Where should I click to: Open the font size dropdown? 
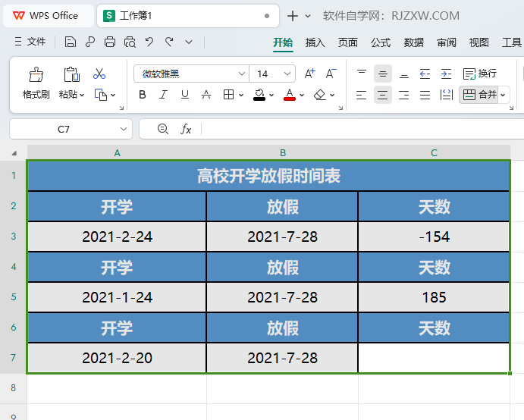tap(287, 74)
